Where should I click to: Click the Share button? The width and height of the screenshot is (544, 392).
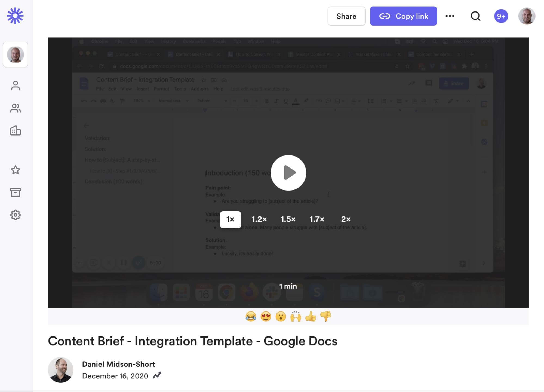click(x=346, y=16)
